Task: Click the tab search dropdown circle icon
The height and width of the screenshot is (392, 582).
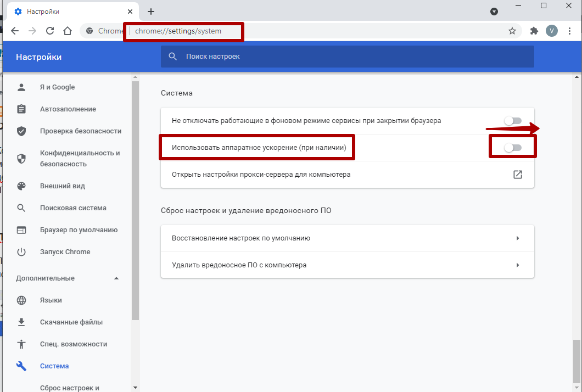Action: [x=494, y=12]
